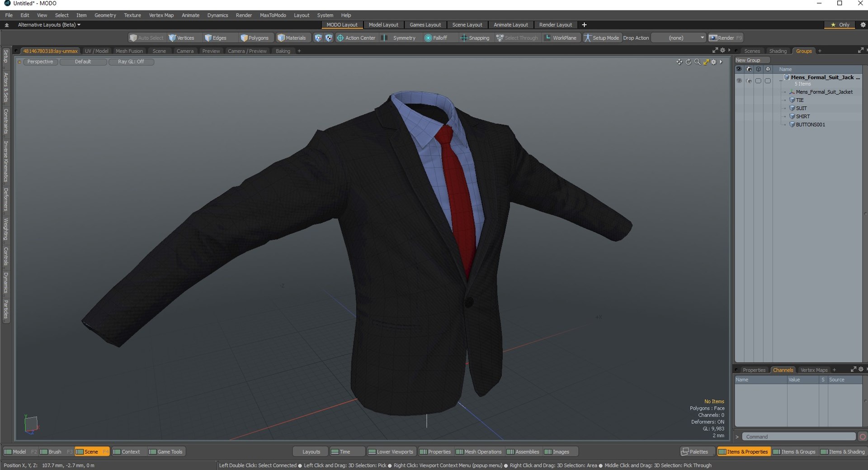The width and height of the screenshot is (868, 470).
Task: Toggle the Only star button
Action: (840, 25)
